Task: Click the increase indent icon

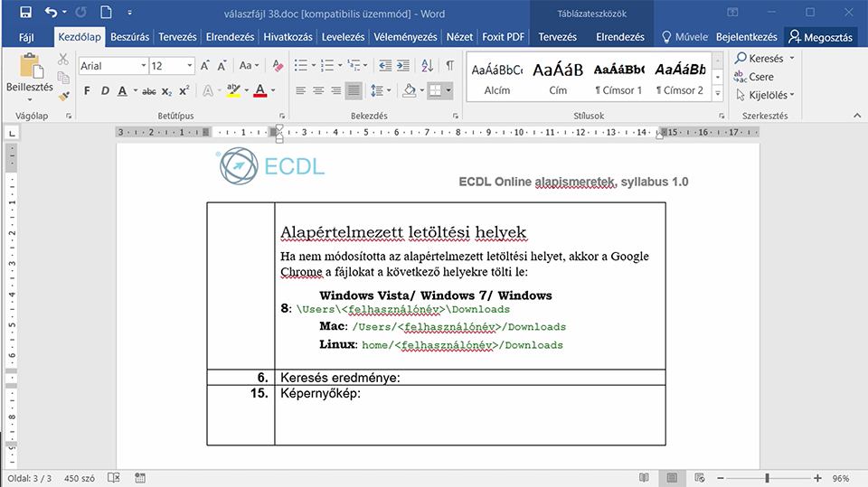Action: click(x=403, y=66)
